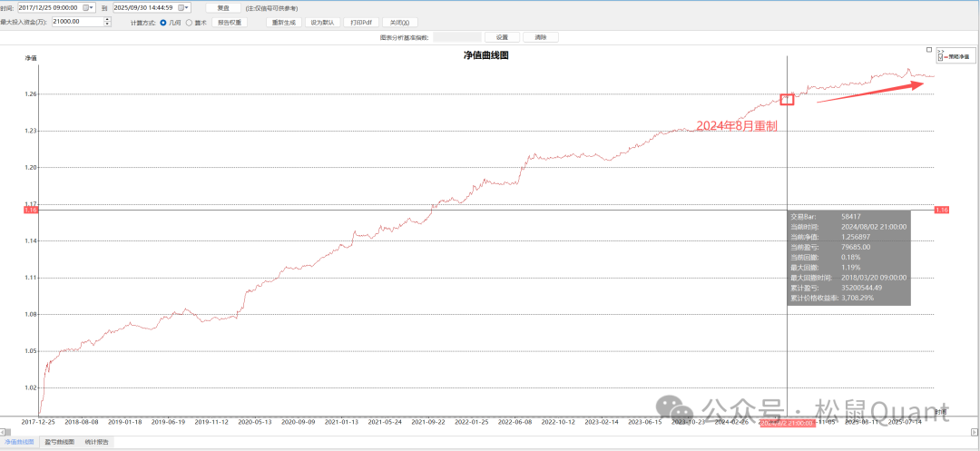Open the start date calendar dropdown
Screen dimensions: 980x451
coord(89,7)
